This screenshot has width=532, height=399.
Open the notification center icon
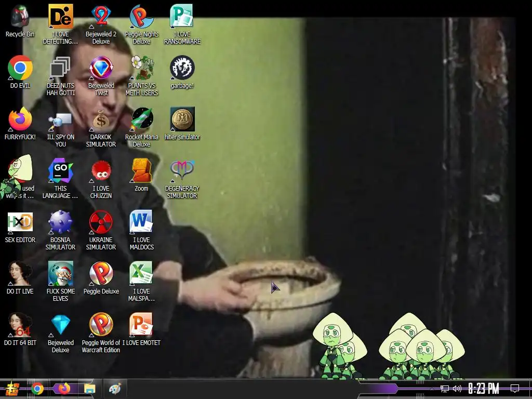coord(515,389)
